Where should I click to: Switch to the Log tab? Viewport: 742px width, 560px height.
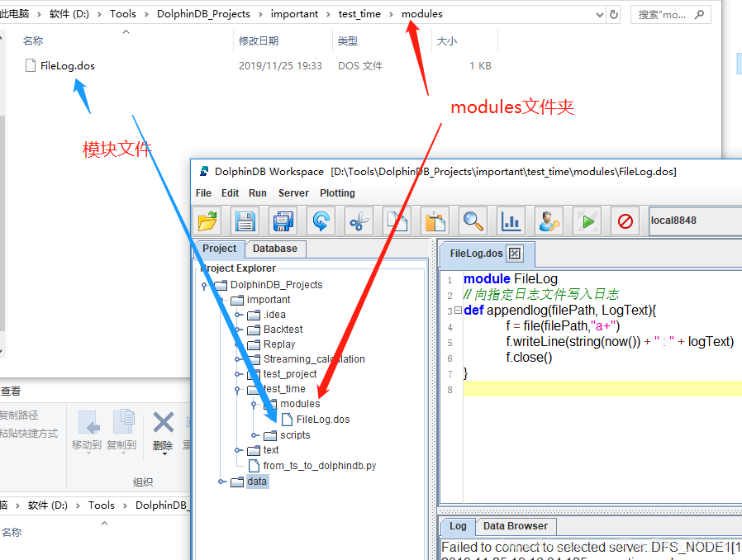pyautogui.click(x=458, y=526)
